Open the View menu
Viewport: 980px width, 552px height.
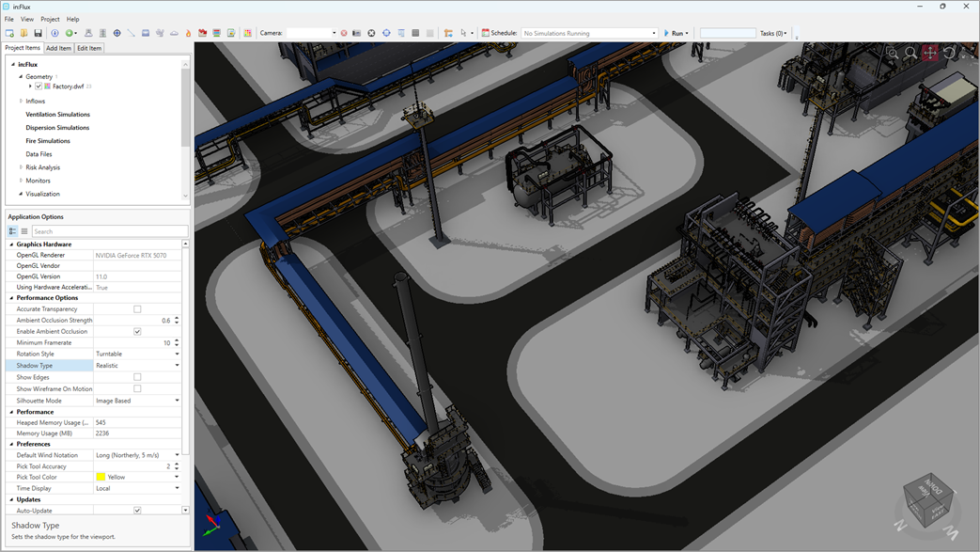[x=27, y=20]
